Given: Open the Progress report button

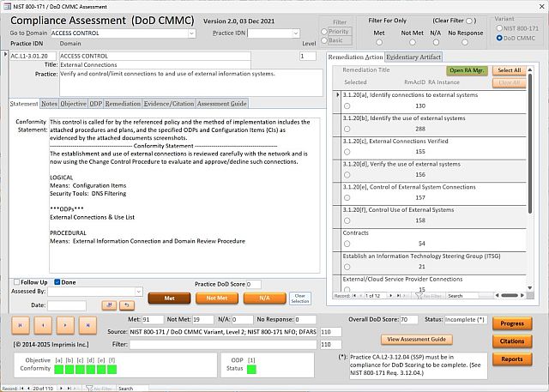Looking at the screenshot, I should pos(512,323).
